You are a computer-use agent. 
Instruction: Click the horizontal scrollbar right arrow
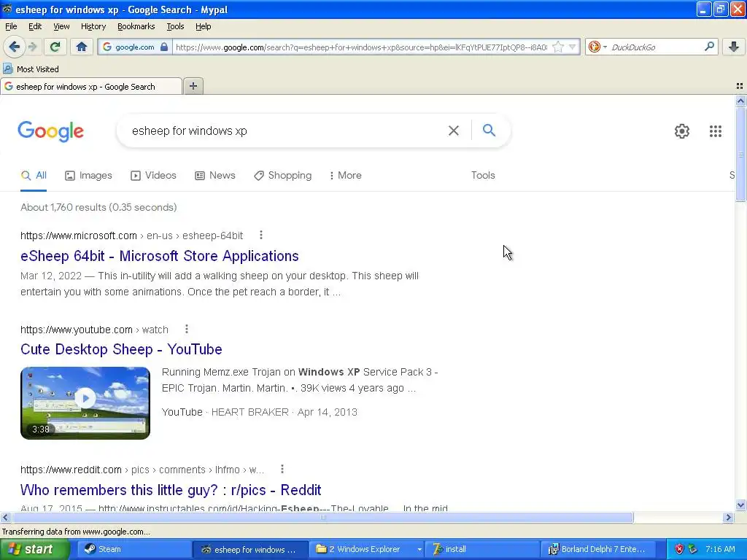coord(728,517)
